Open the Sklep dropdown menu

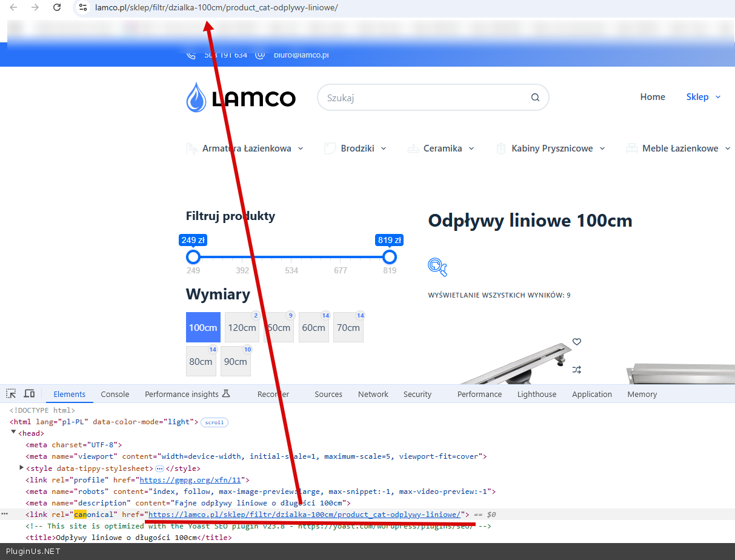(703, 97)
